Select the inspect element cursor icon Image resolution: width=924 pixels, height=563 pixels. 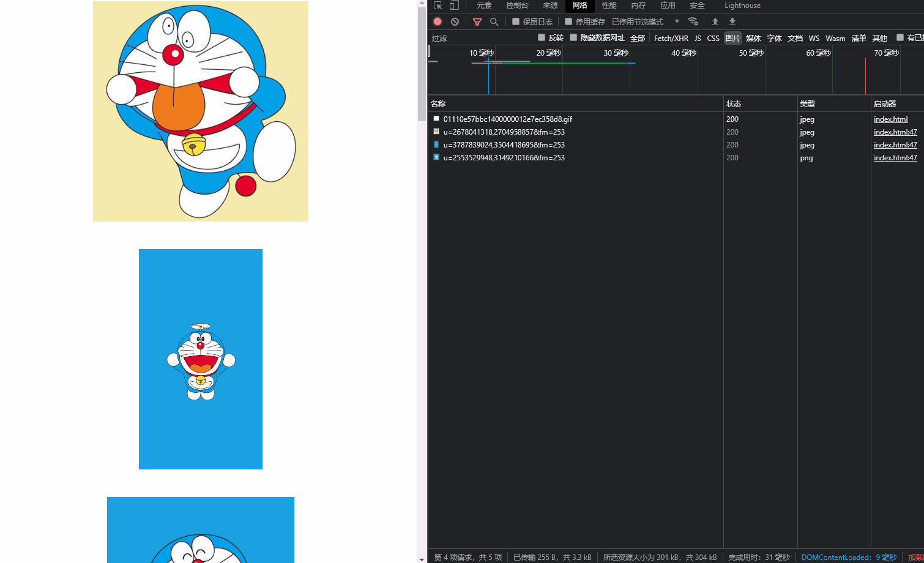click(x=437, y=6)
